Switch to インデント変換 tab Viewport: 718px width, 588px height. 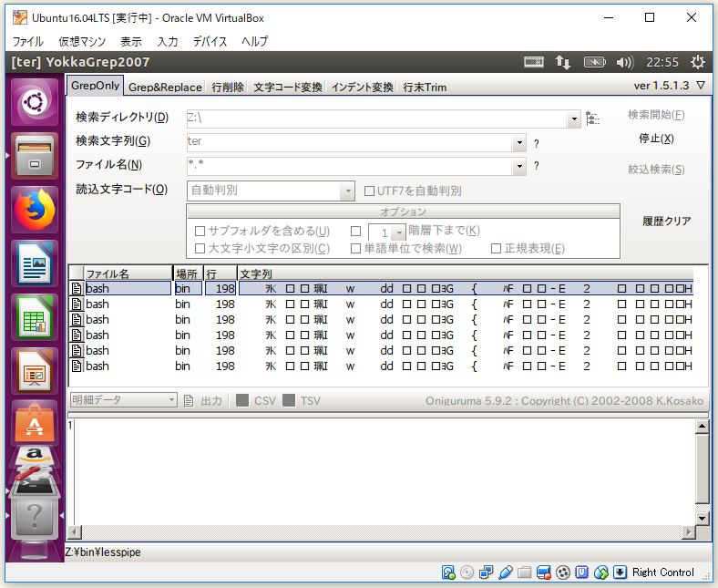click(x=363, y=88)
